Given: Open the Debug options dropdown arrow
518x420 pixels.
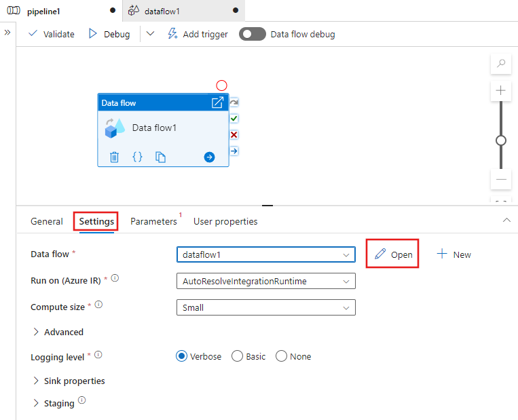Looking at the screenshot, I should [150, 34].
